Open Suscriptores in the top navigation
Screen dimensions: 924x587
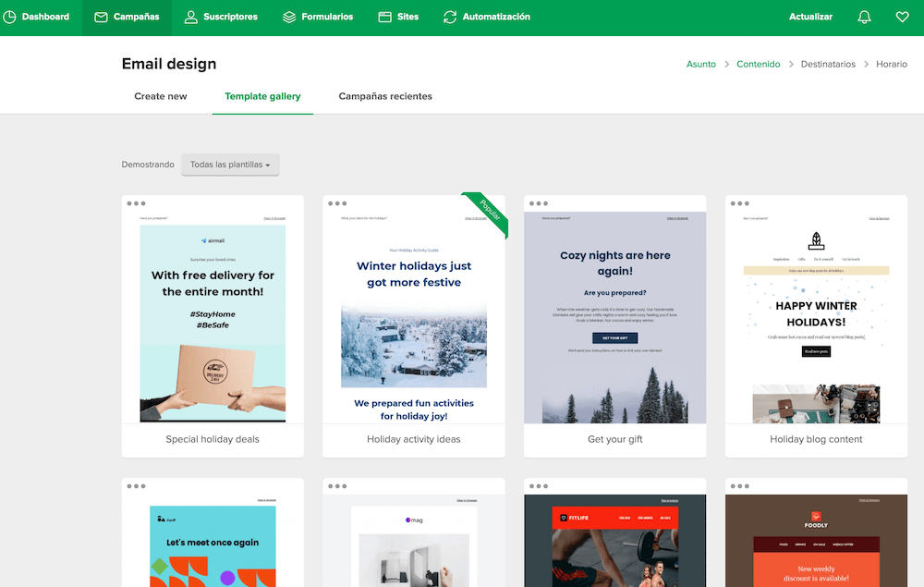click(221, 17)
